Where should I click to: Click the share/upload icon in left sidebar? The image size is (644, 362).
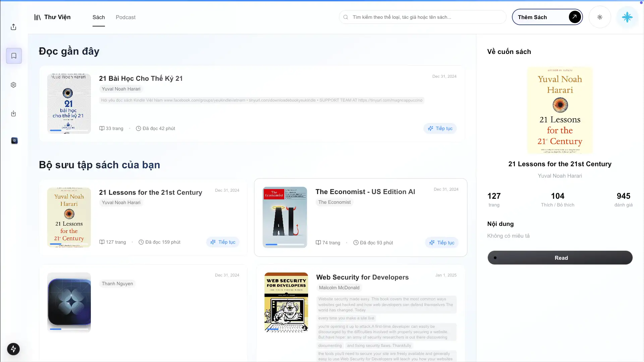coord(13,27)
